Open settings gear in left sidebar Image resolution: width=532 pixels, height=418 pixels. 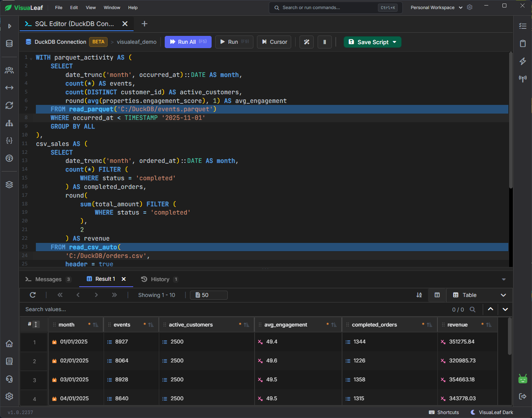click(9, 396)
